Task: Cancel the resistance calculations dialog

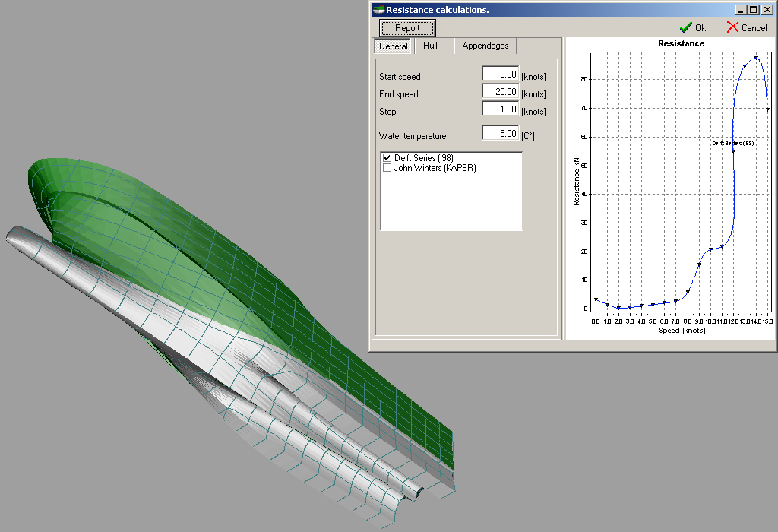Action: point(748,28)
